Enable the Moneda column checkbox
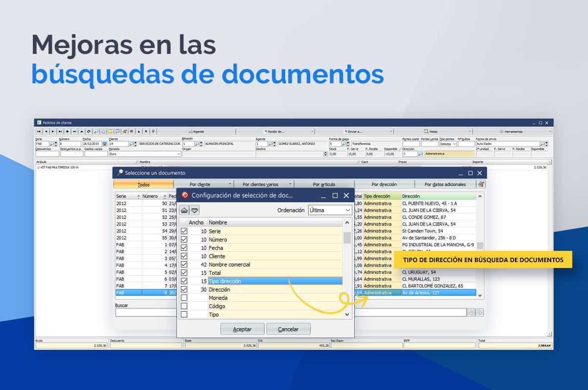This screenshot has height=390, width=588. (x=184, y=298)
